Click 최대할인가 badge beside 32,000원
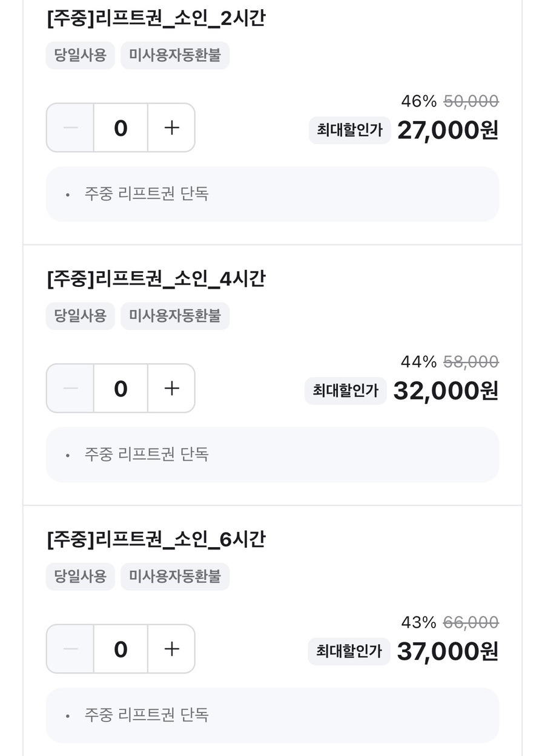Image resolution: width=545 pixels, height=756 pixels. tap(346, 391)
